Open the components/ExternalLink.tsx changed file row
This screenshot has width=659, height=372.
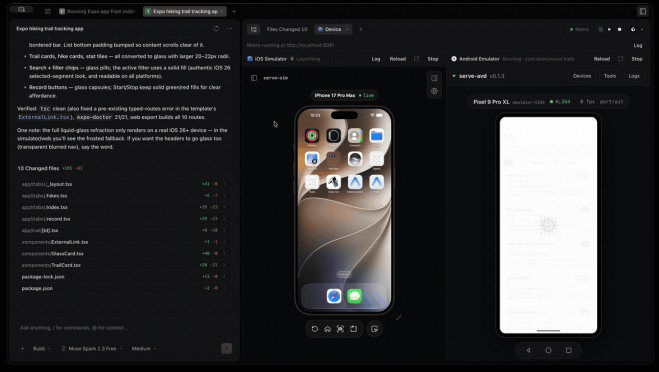click(124, 242)
